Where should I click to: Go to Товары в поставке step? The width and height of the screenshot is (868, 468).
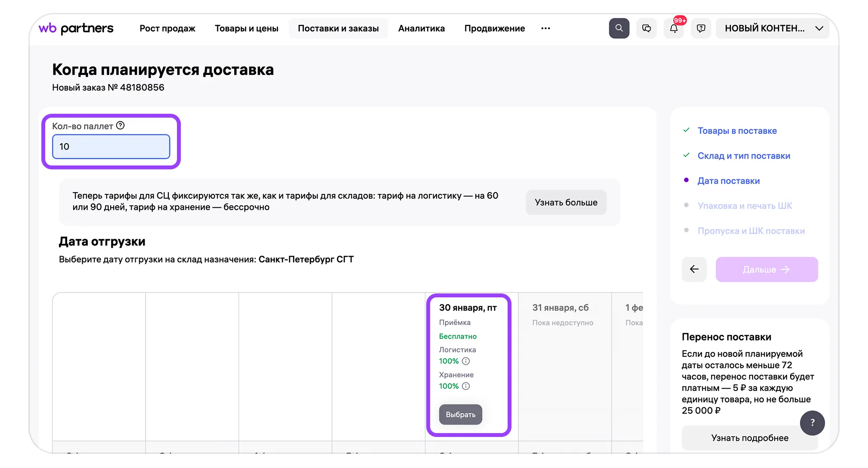(x=737, y=131)
